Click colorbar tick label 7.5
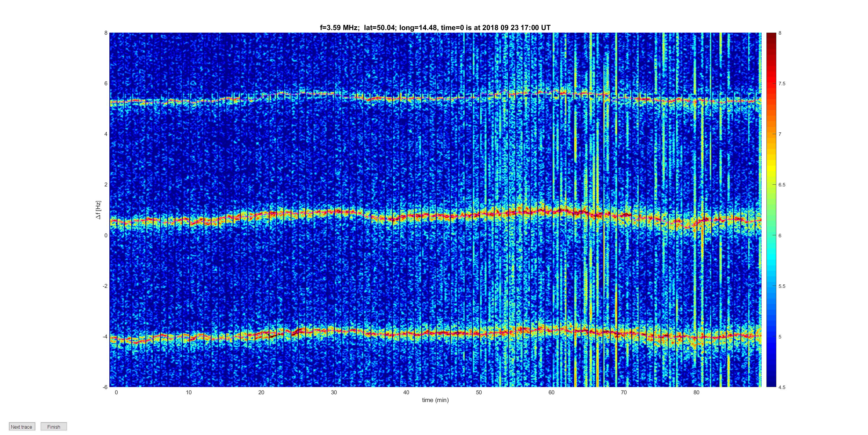Screen dimensions: 868x435 (x=782, y=84)
